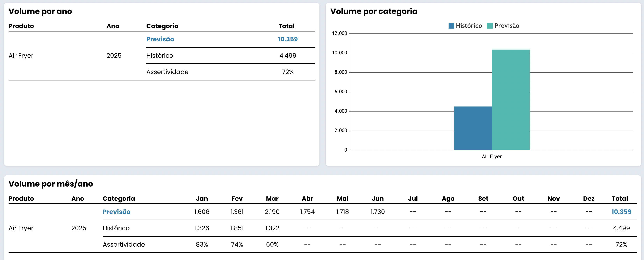Select the teal Previsão bar in chart
The height and width of the screenshot is (260, 644).
pos(511,100)
